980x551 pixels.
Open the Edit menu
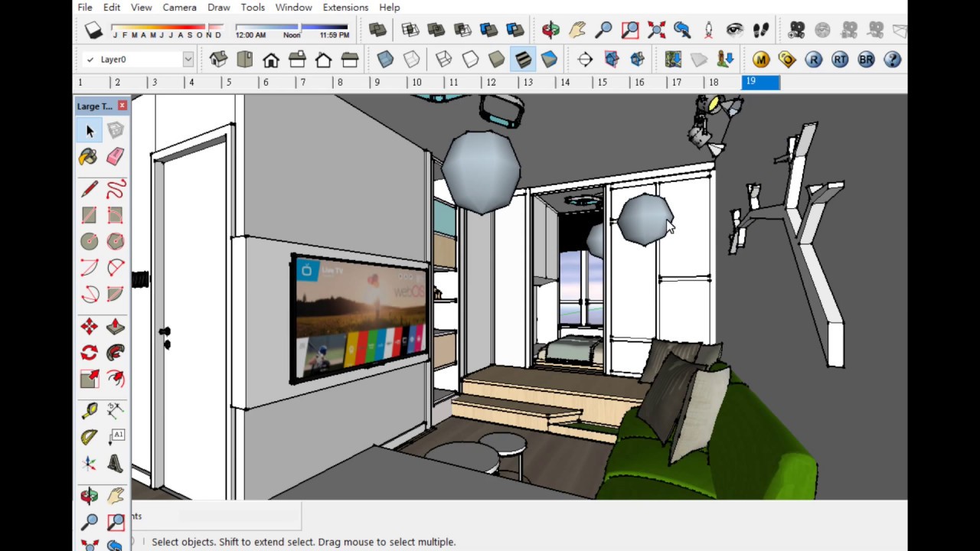coord(112,7)
